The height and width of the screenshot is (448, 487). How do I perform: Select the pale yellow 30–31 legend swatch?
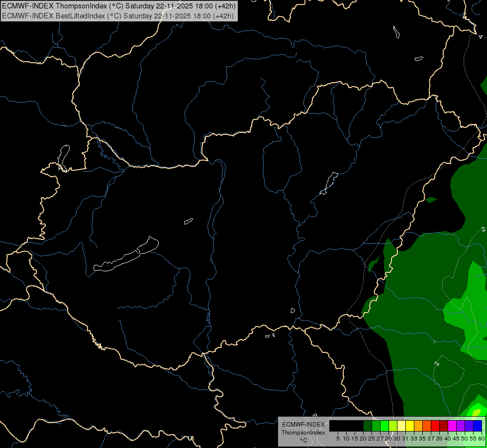point(401,426)
